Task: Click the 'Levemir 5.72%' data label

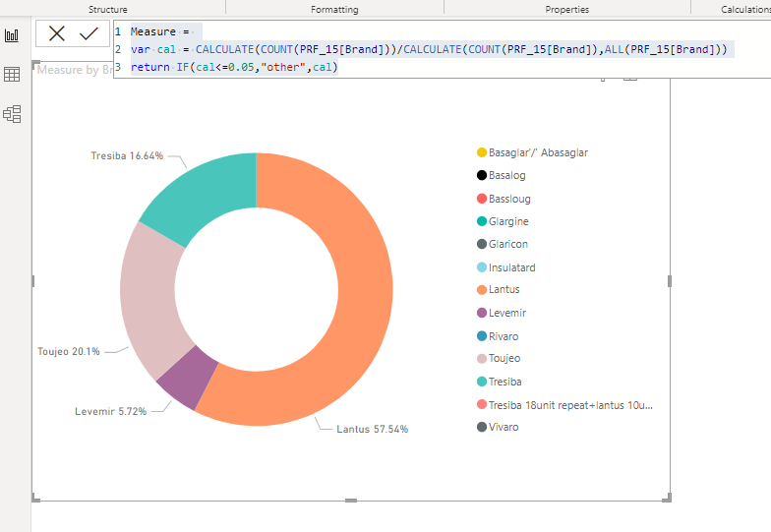Action: (110, 411)
